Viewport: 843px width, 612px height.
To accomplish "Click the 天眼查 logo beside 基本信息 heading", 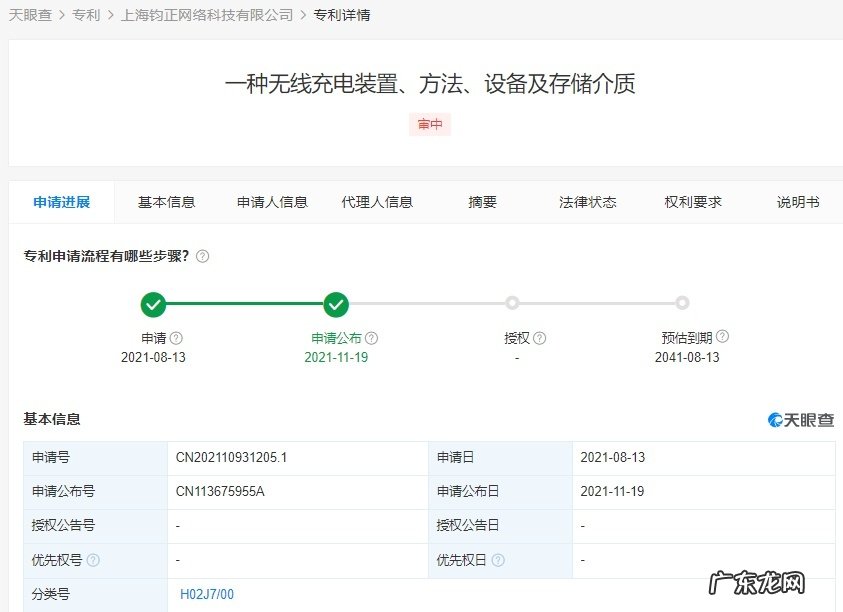I will [801, 419].
